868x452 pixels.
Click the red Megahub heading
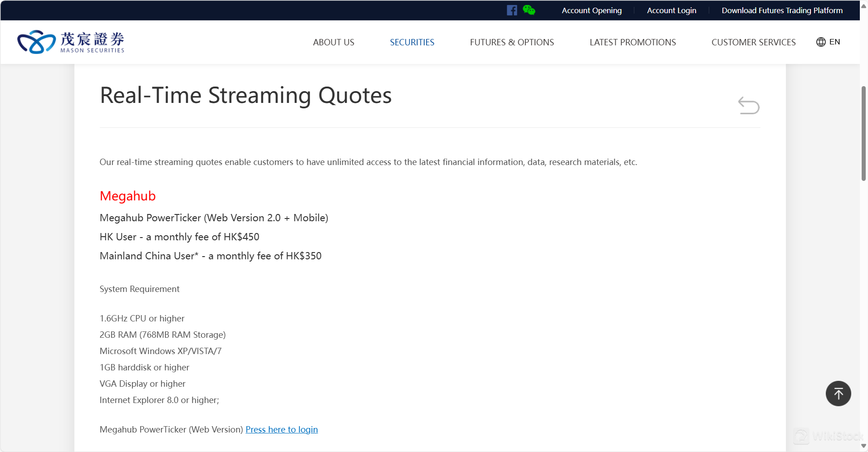point(128,196)
